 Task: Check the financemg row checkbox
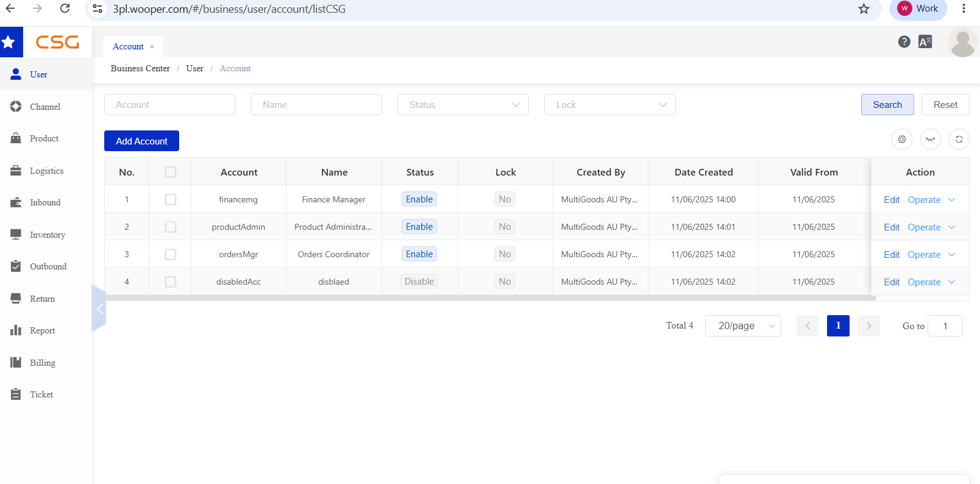pyautogui.click(x=171, y=199)
